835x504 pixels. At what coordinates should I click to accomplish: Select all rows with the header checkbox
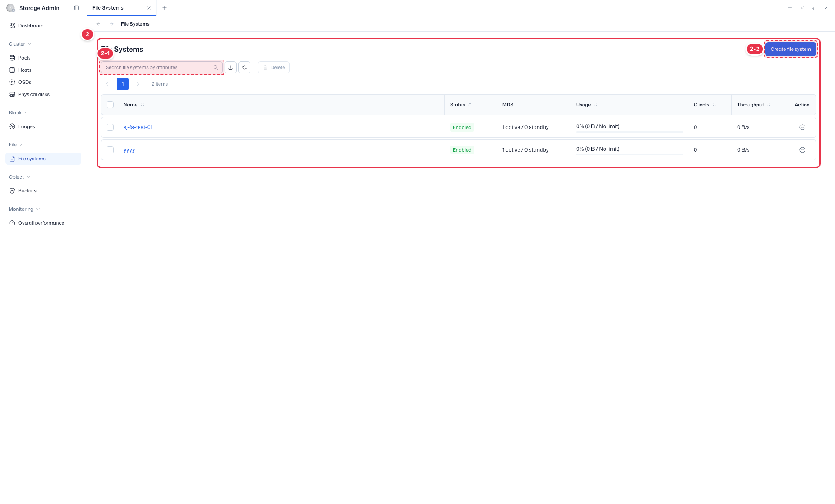[110, 105]
